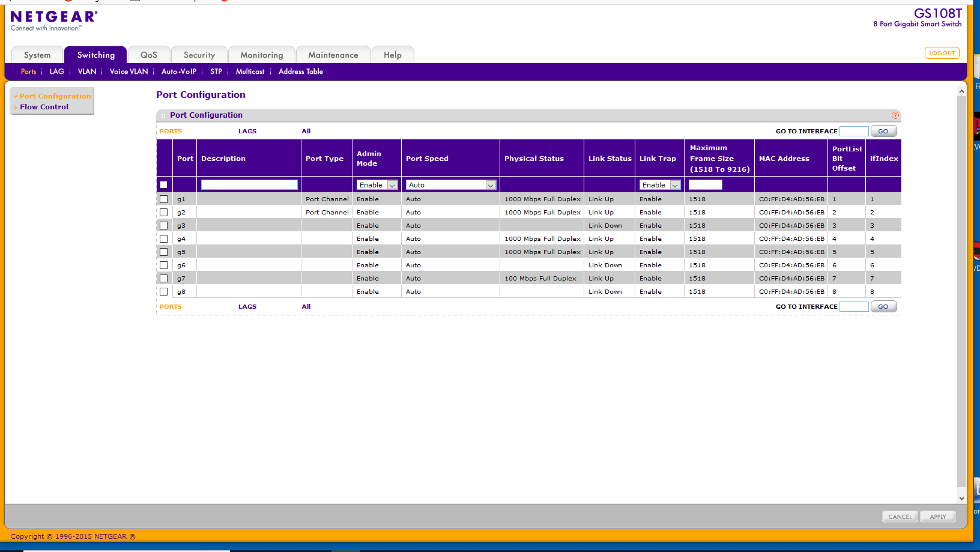
Task: Click the Description text input field
Action: pos(249,185)
